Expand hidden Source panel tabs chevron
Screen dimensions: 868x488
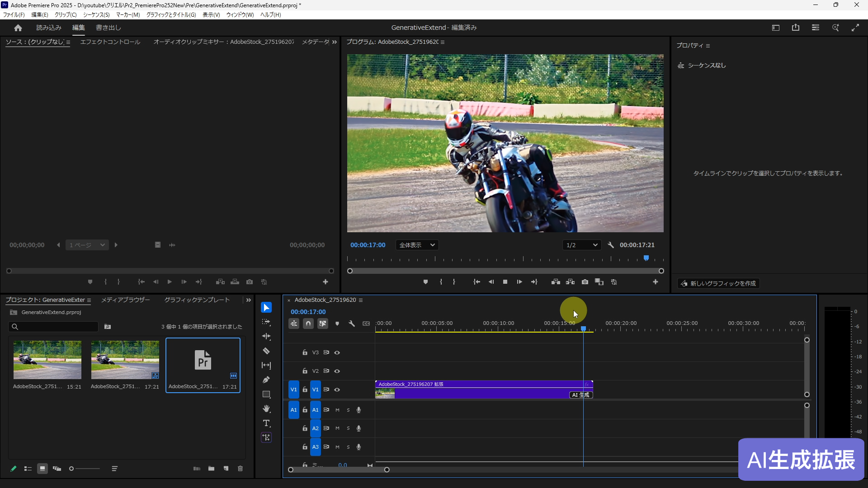coord(335,42)
